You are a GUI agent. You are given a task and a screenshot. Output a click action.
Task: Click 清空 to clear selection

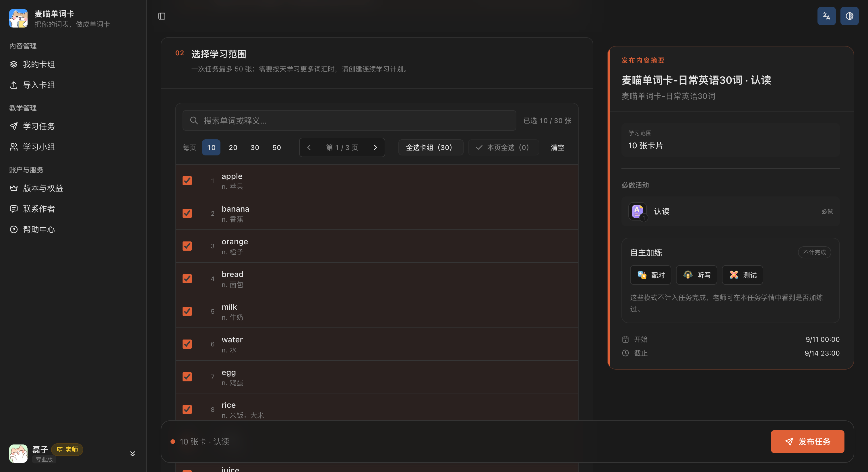[558, 147]
